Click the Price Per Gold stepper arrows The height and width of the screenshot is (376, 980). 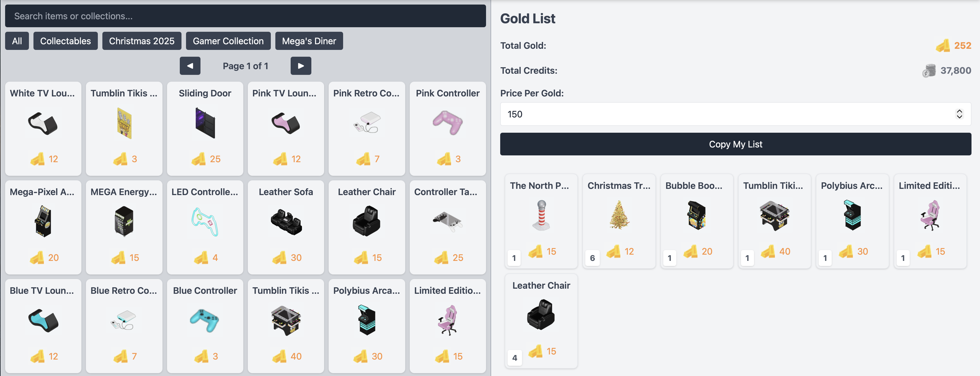(959, 114)
